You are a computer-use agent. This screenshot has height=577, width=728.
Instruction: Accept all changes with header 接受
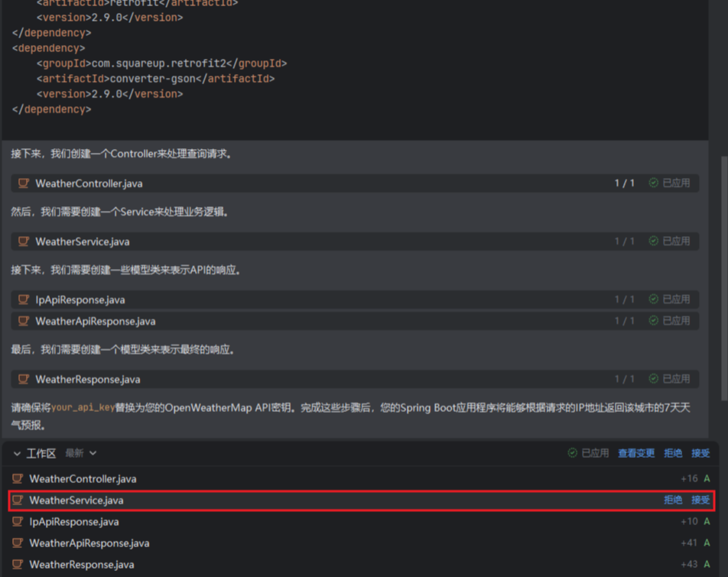[700, 453]
